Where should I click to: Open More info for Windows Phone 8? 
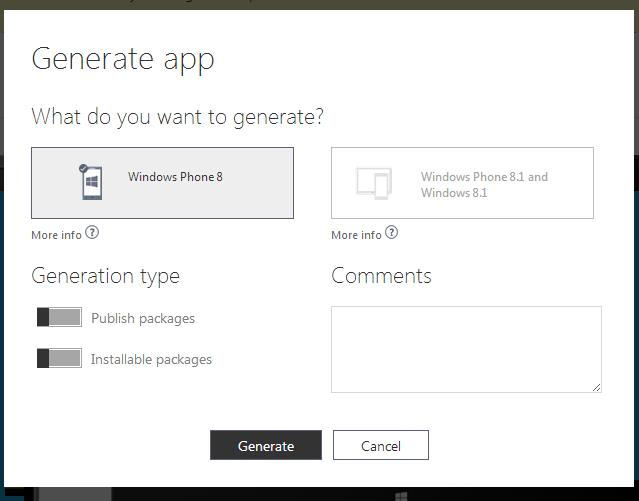click(x=56, y=235)
